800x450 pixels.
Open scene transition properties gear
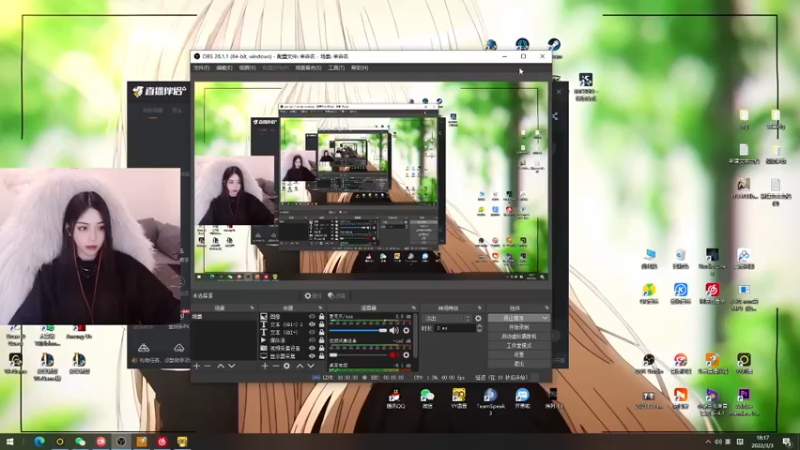[478, 318]
